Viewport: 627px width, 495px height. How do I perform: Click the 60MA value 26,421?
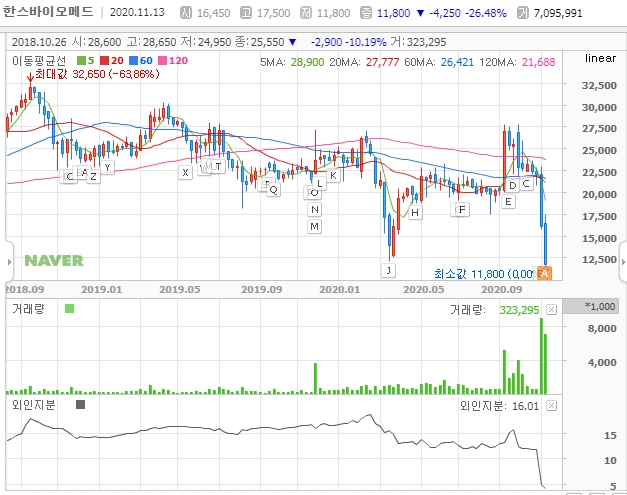[457, 62]
